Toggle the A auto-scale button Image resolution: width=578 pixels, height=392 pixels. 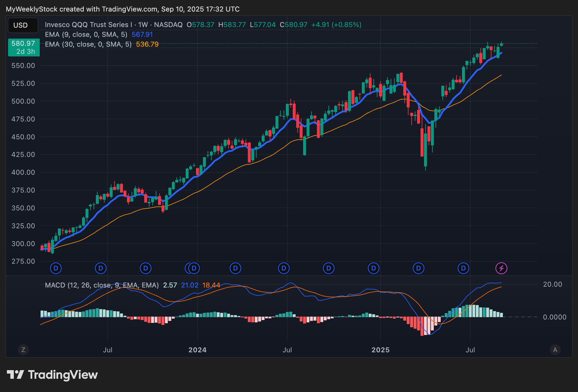point(555,350)
